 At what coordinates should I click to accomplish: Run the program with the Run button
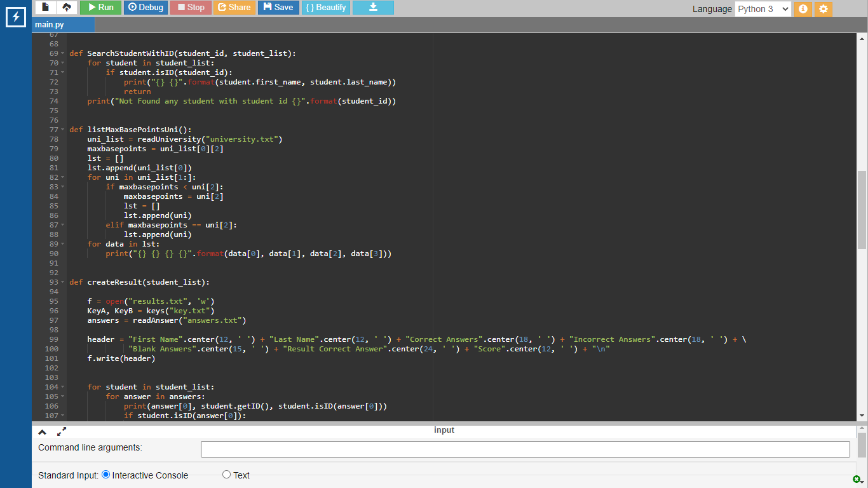click(x=100, y=8)
